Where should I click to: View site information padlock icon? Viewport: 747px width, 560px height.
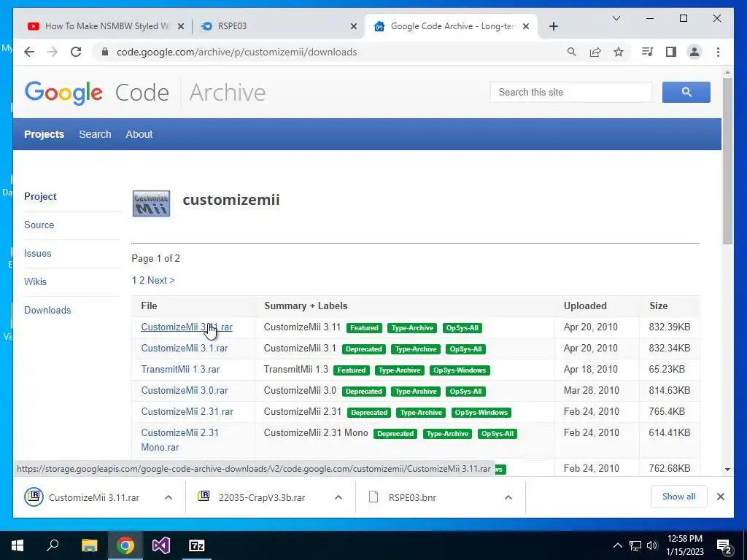[x=105, y=52]
